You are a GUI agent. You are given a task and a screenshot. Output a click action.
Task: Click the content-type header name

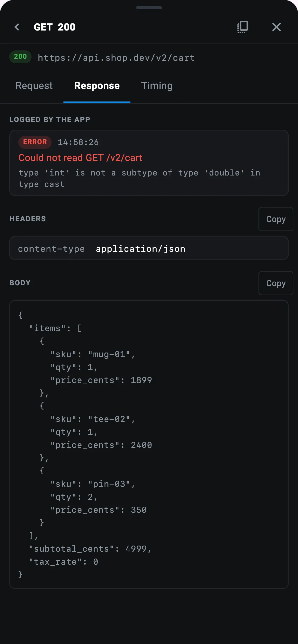pos(51,249)
